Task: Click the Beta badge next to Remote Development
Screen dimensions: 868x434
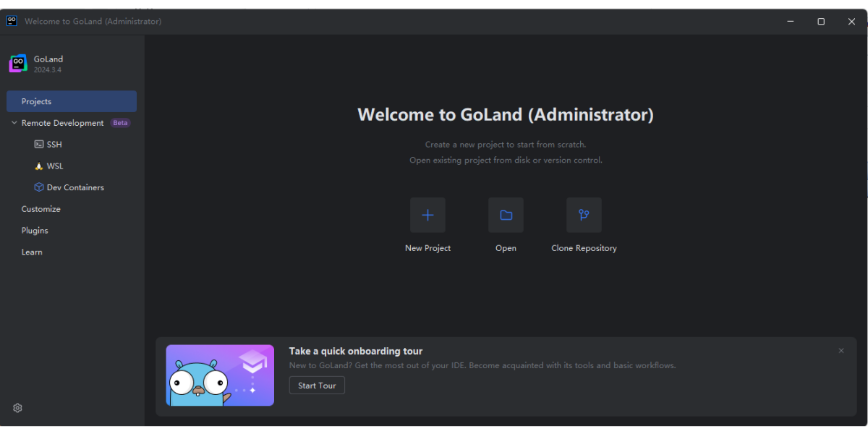Action: point(120,122)
